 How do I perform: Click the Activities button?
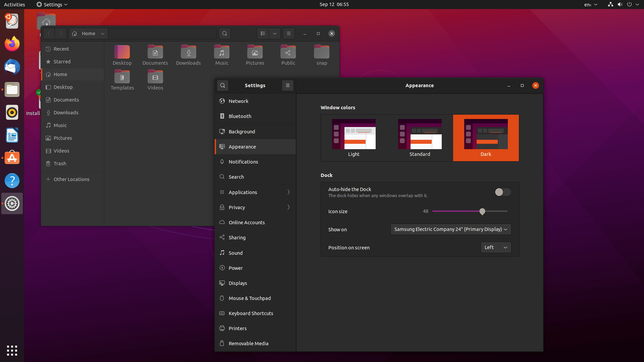14,4
